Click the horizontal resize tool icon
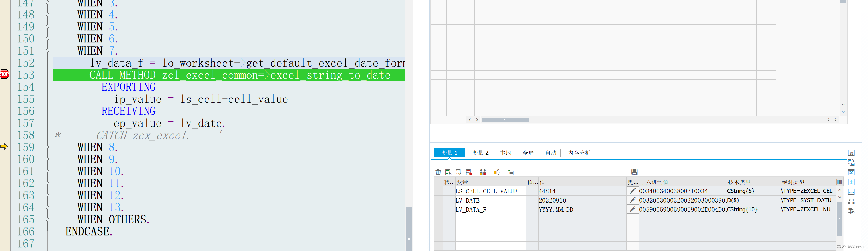Screen dimensions: 868x251 [851, 192]
